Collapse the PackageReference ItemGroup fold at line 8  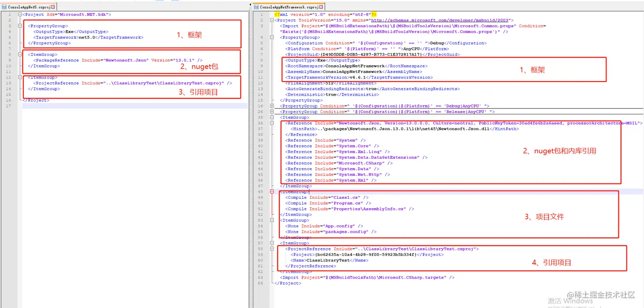[x=20, y=55]
